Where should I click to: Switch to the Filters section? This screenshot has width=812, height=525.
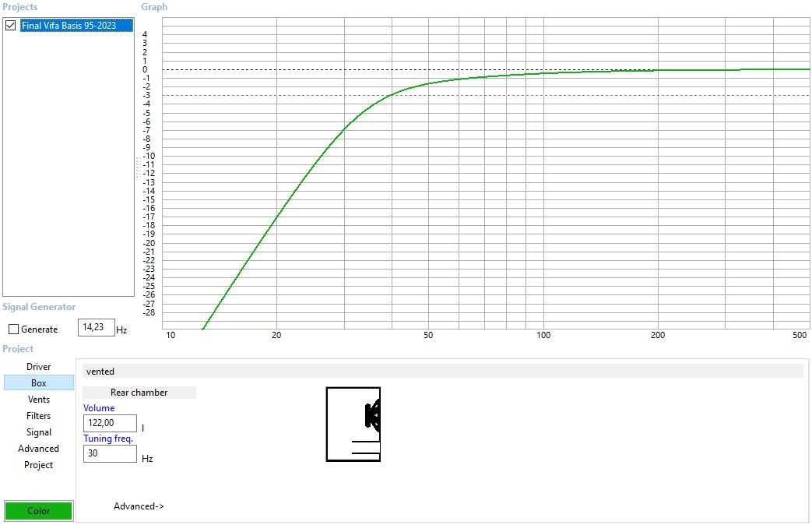point(39,416)
